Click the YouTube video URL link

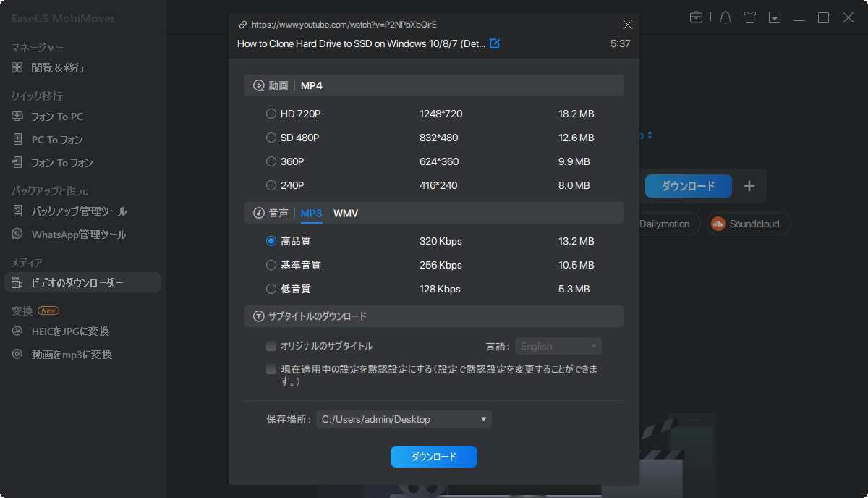pos(343,24)
